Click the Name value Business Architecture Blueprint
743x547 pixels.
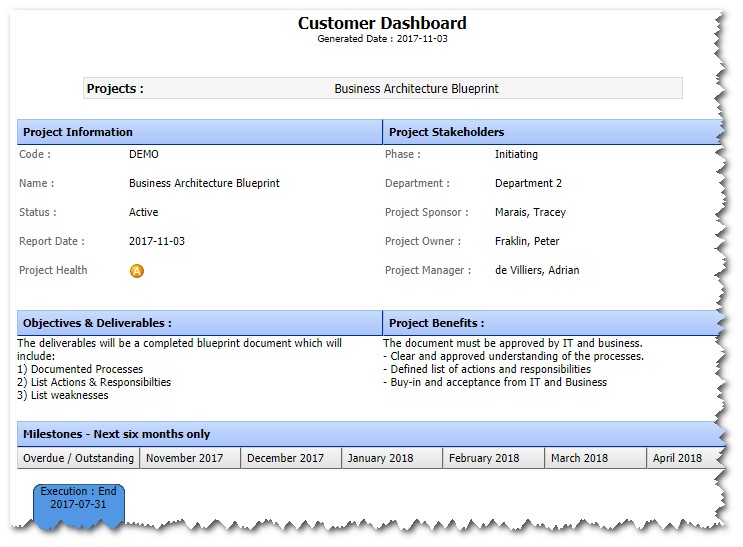tap(204, 183)
